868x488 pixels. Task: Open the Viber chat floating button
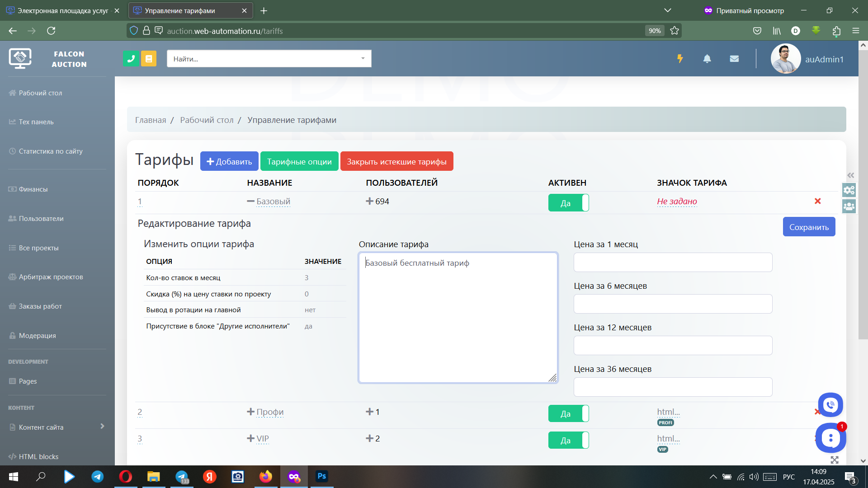830,405
